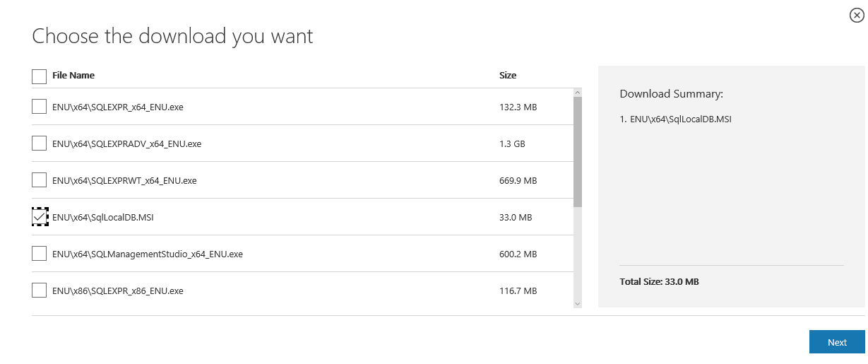Check the select-all File Name checkbox
Viewport: 868px width, 364px height.
(40, 76)
